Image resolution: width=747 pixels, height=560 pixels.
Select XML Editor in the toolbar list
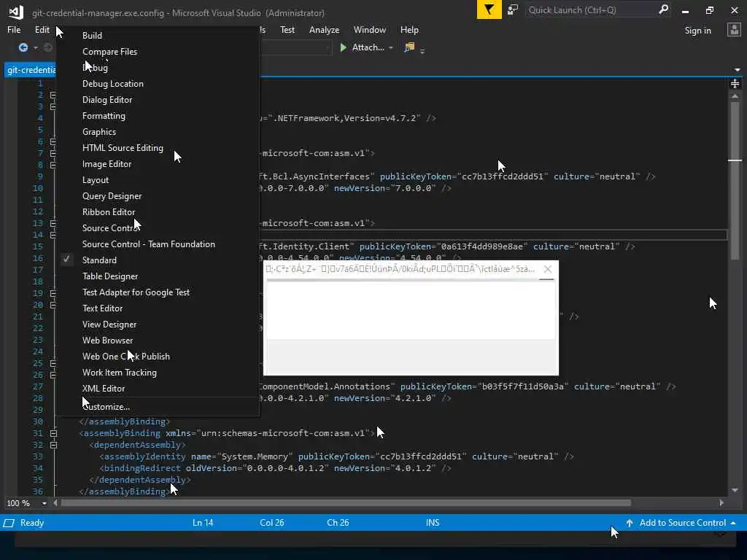(x=158, y=389)
